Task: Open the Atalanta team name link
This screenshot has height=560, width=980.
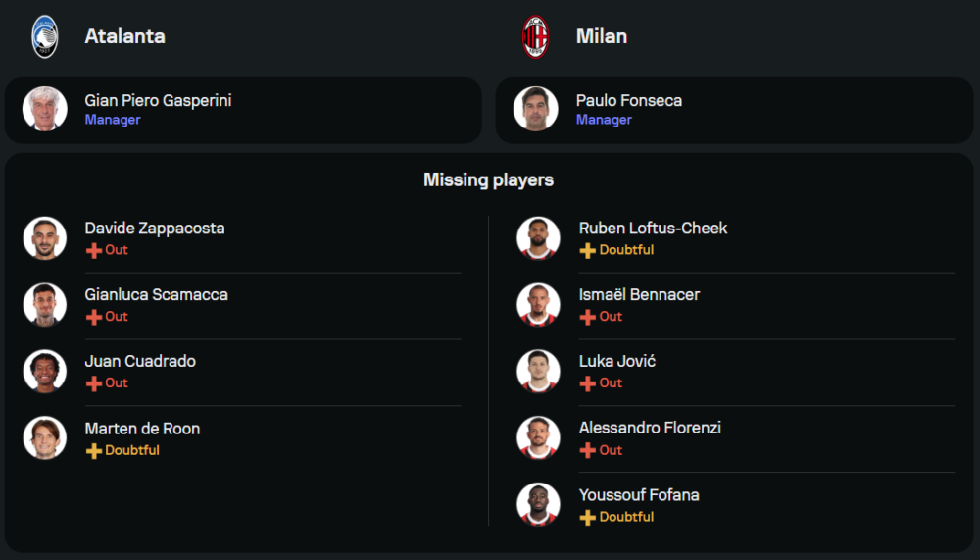Action: click(124, 36)
